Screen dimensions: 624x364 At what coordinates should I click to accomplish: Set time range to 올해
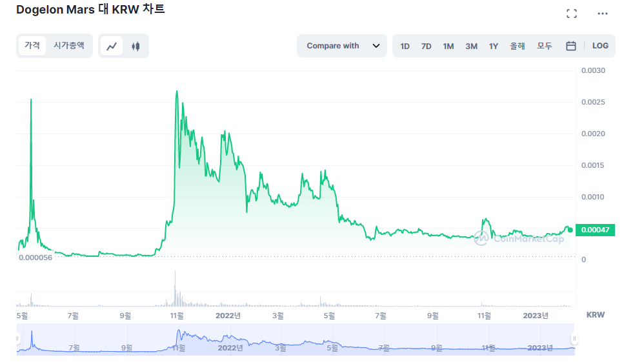(518, 46)
